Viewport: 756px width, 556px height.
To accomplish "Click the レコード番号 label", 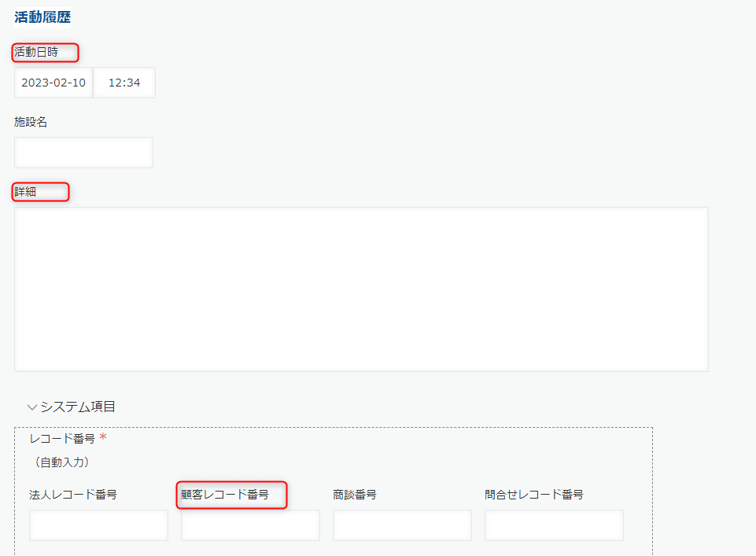I will coord(62,439).
